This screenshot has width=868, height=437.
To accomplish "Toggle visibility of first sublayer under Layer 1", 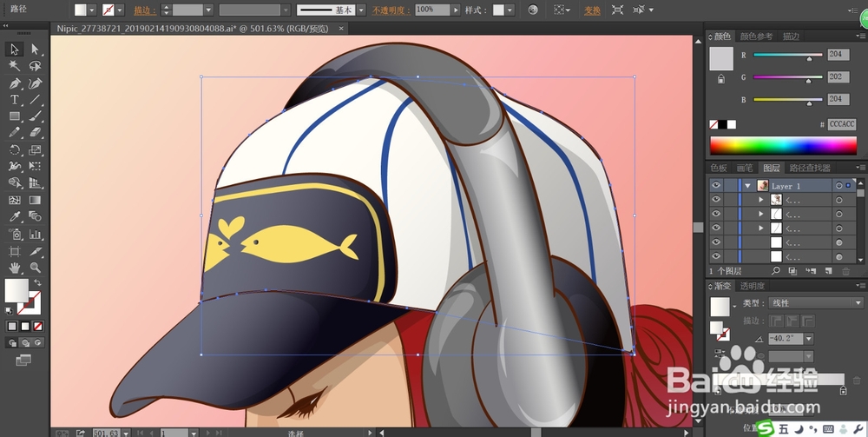I will (x=716, y=200).
